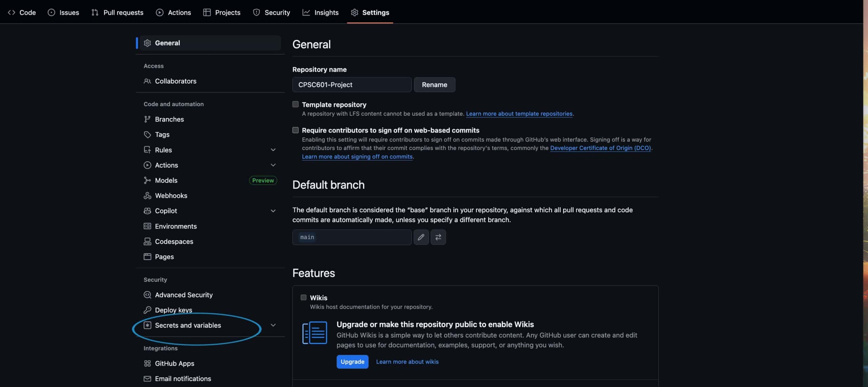Check Require contributors to sign off checkbox
The height and width of the screenshot is (387, 868).
click(295, 130)
